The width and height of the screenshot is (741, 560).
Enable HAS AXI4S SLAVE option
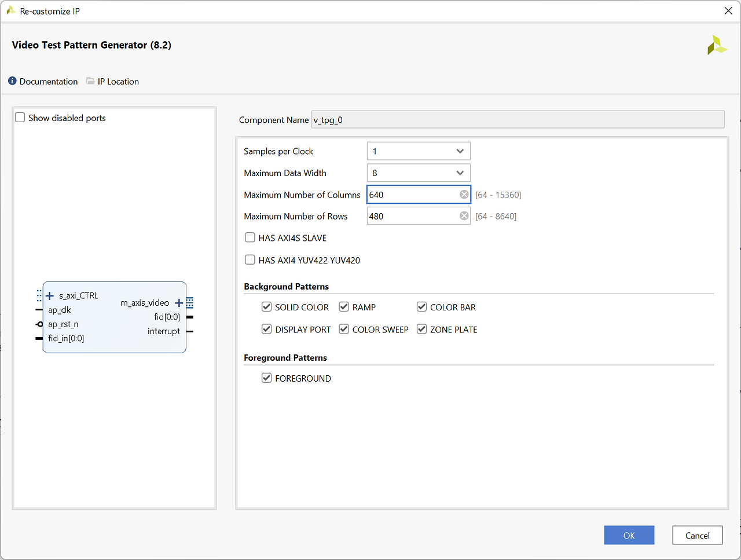(x=250, y=237)
